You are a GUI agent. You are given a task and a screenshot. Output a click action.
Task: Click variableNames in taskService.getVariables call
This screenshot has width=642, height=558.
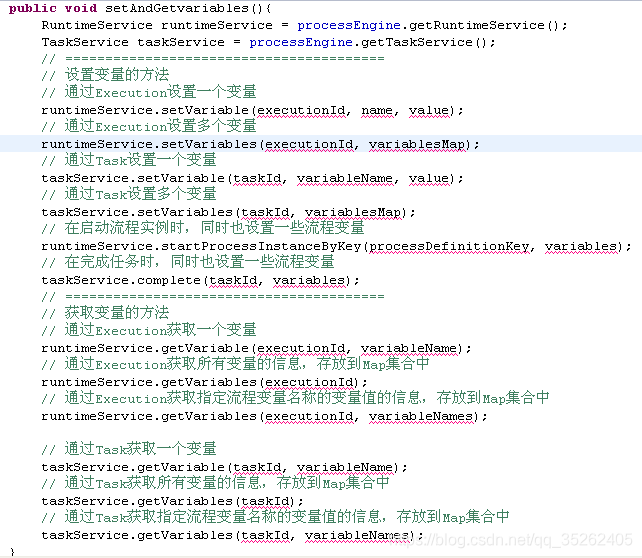357,535
